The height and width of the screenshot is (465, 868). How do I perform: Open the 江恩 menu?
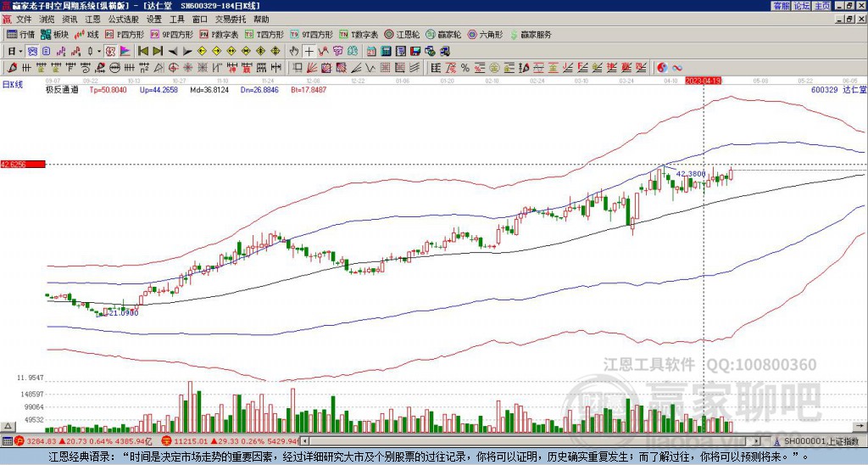[92, 20]
